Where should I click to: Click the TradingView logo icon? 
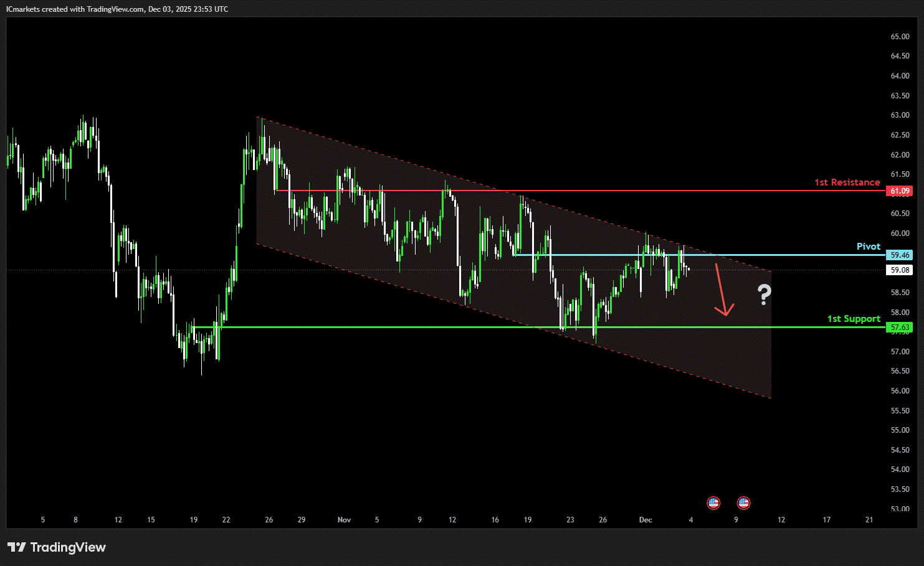17,547
